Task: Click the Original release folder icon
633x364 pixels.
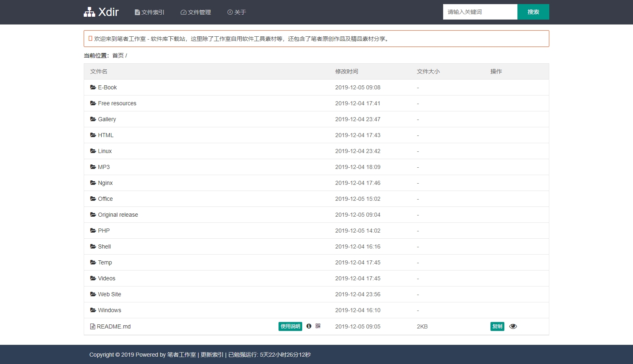Action: point(93,215)
